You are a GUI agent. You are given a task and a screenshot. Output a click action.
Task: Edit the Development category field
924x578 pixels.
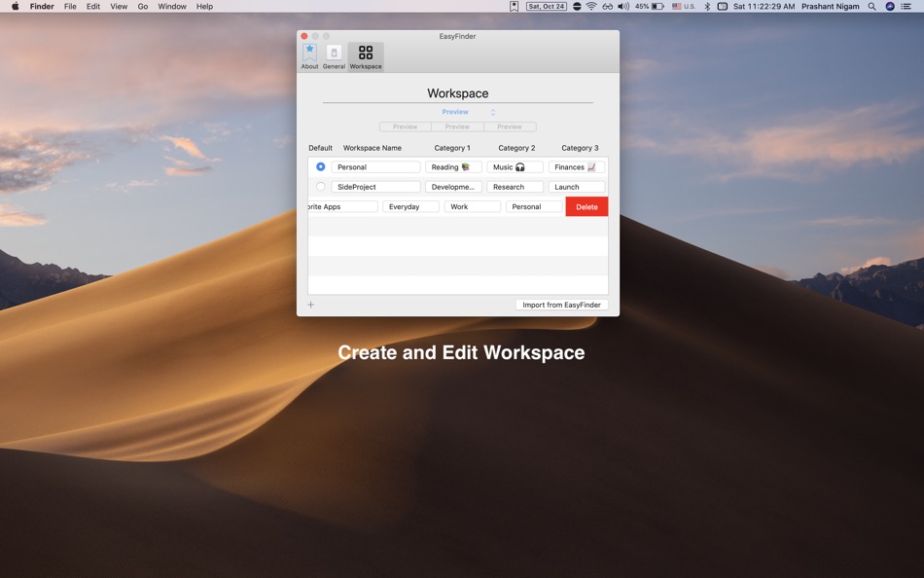point(454,187)
